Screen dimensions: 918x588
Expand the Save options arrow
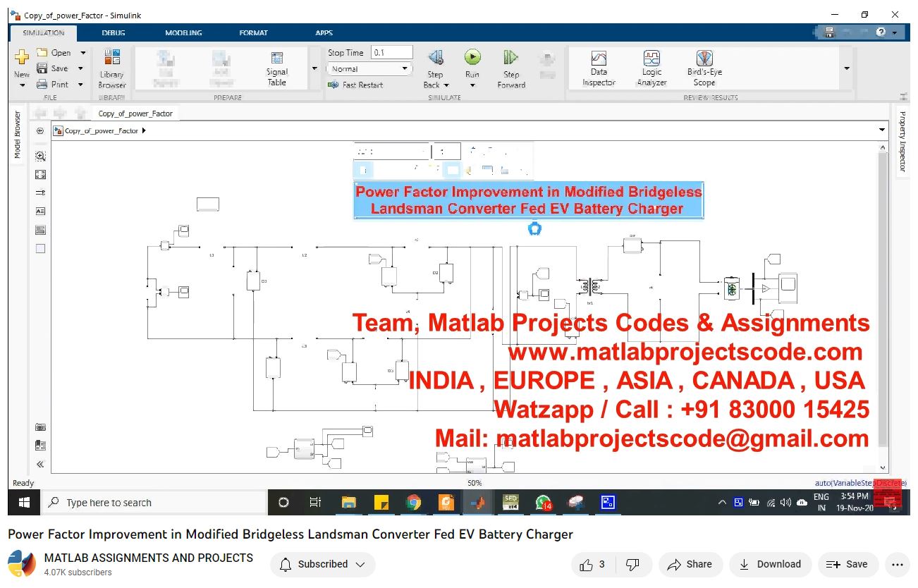click(81, 68)
